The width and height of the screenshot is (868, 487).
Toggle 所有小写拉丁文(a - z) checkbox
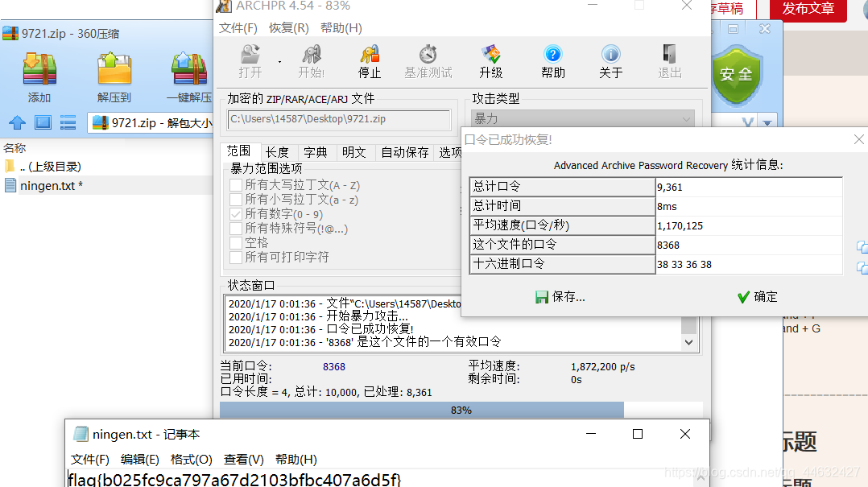236,200
